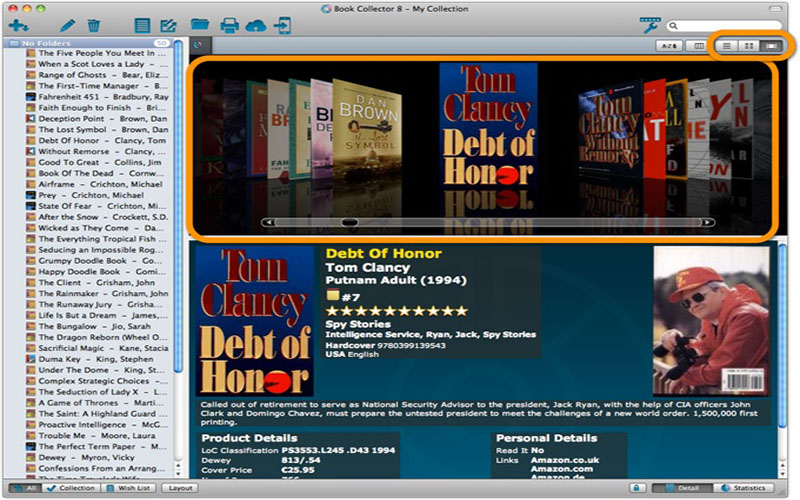The height and width of the screenshot is (500, 800).
Task: Click the book icon beside Fahrenheit 451
Action: 31,97
